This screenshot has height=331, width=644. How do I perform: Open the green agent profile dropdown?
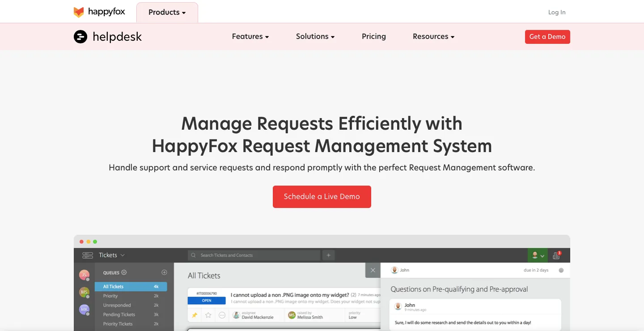tap(538, 255)
